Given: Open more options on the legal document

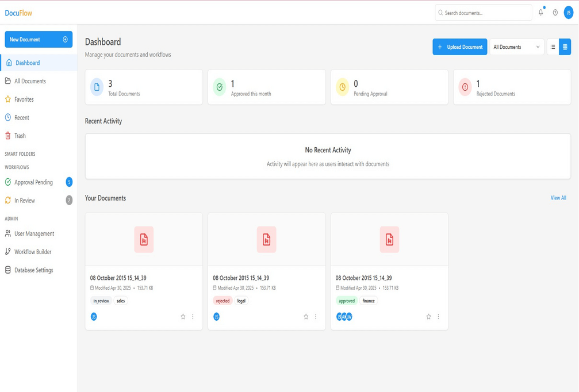Looking at the screenshot, I should point(316,317).
